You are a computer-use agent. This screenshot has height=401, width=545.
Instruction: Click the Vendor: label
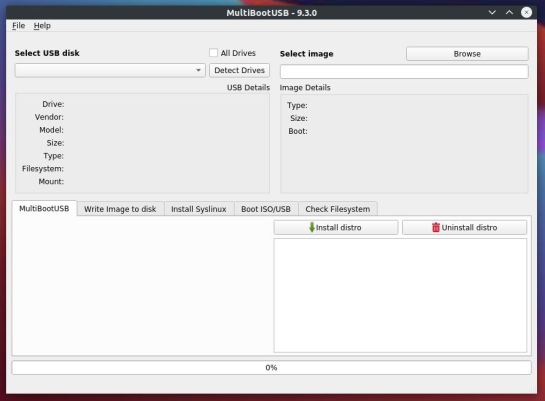pyautogui.click(x=49, y=117)
